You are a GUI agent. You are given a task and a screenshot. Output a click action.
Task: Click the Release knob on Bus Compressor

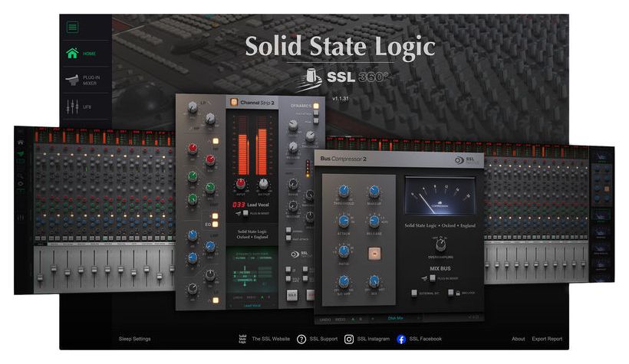click(374, 221)
